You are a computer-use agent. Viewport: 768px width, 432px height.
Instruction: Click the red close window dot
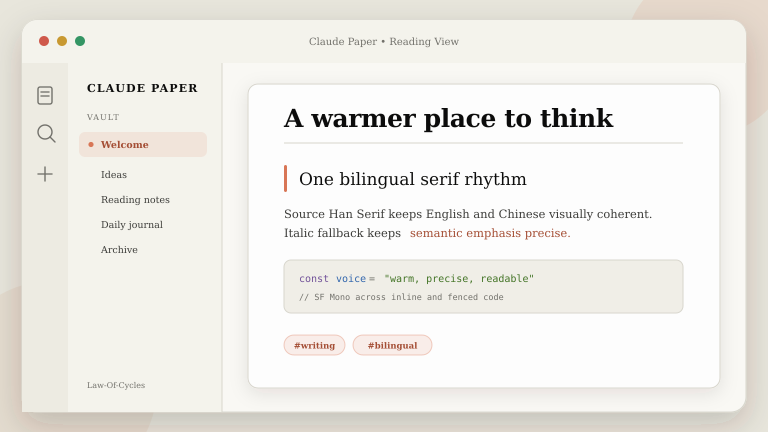pos(44,41)
